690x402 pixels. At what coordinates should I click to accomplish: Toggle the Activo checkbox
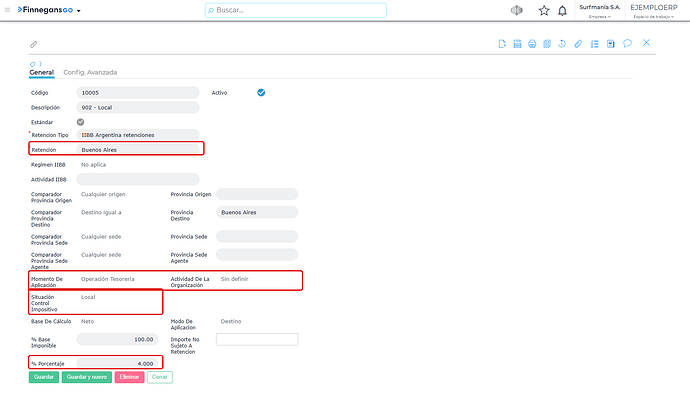pos(261,93)
